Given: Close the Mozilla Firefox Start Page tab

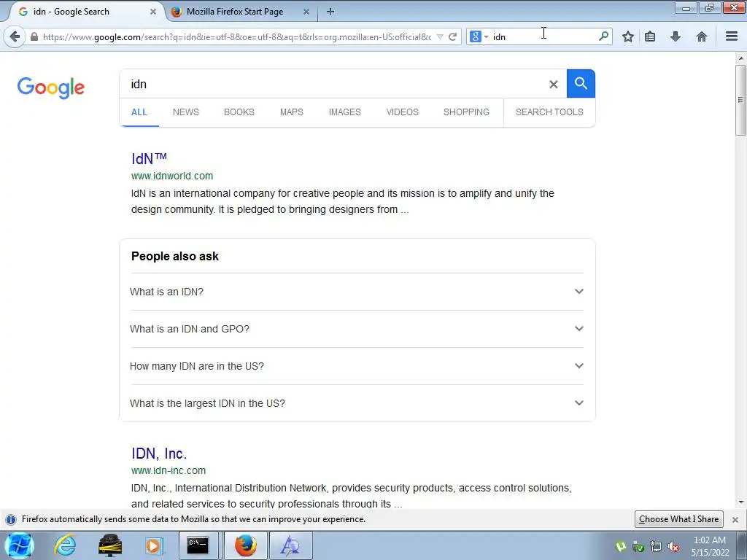Looking at the screenshot, I should [x=306, y=12].
